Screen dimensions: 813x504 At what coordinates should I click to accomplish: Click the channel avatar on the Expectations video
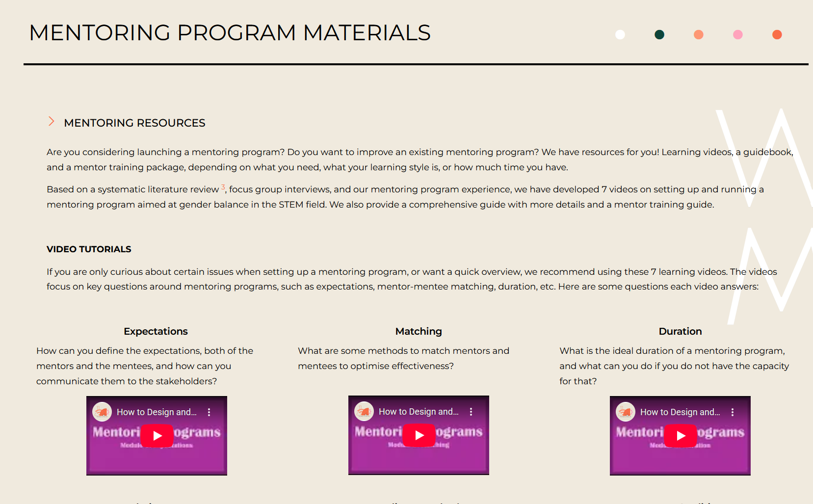(102, 412)
